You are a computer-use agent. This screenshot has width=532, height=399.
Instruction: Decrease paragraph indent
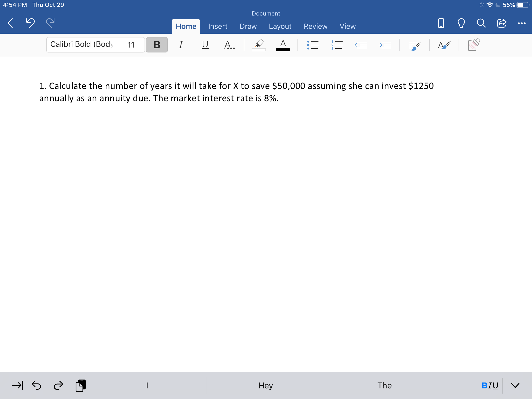coord(361,45)
